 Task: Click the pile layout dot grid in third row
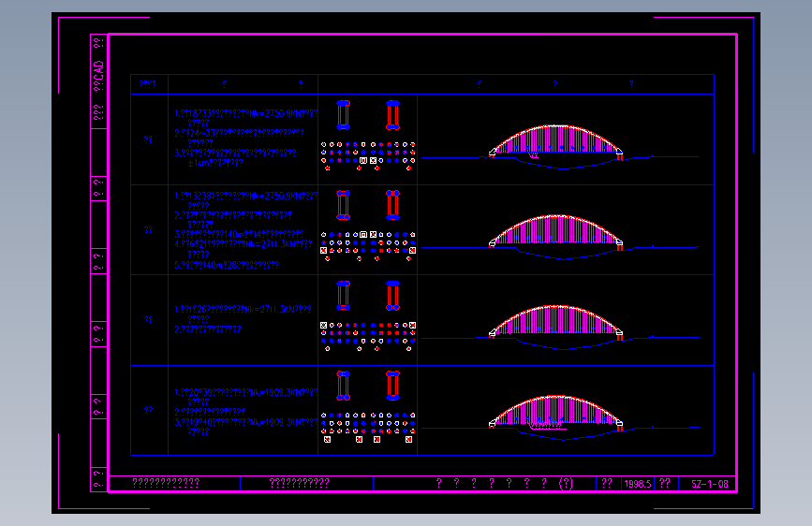(x=368, y=337)
